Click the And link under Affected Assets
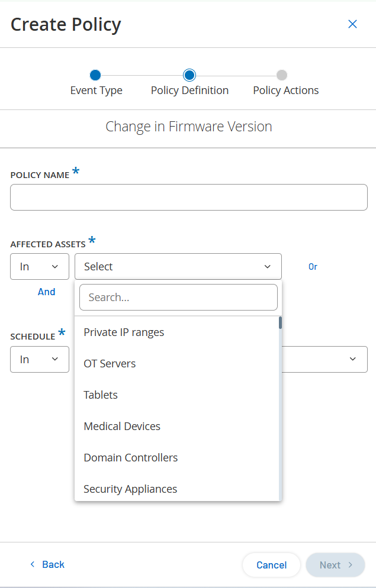The width and height of the screenshot is (376, 588). (46, 292)
